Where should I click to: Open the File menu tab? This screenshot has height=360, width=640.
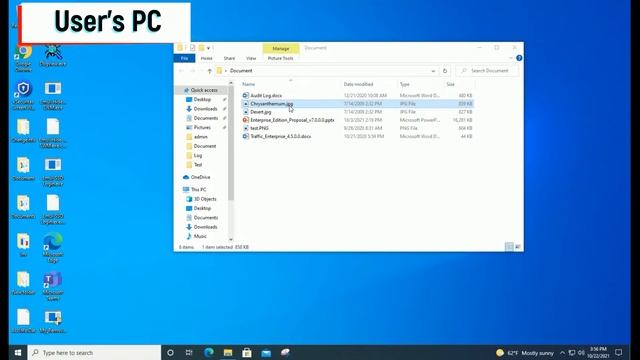point(184,58)
